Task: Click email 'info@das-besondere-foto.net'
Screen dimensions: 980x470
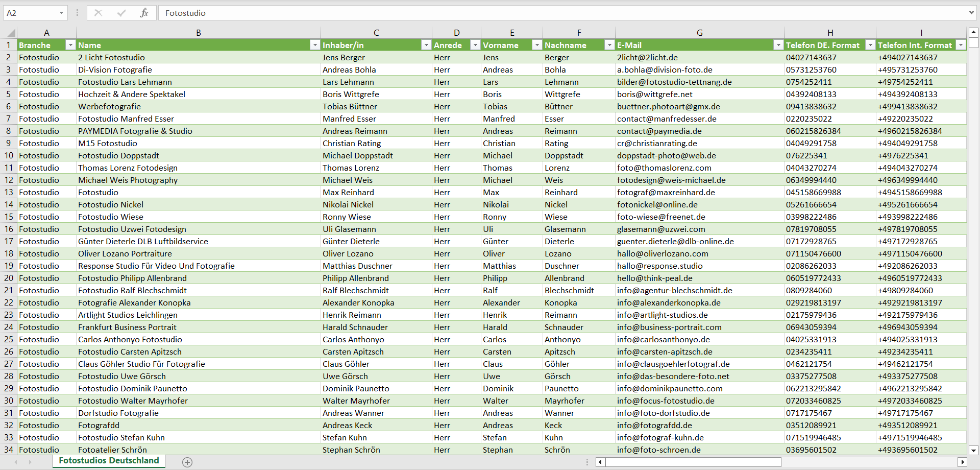Action: [699, 376]
